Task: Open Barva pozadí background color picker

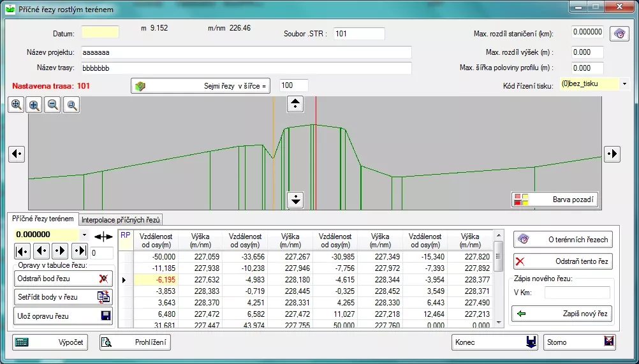Action: [x=554, y=200]
